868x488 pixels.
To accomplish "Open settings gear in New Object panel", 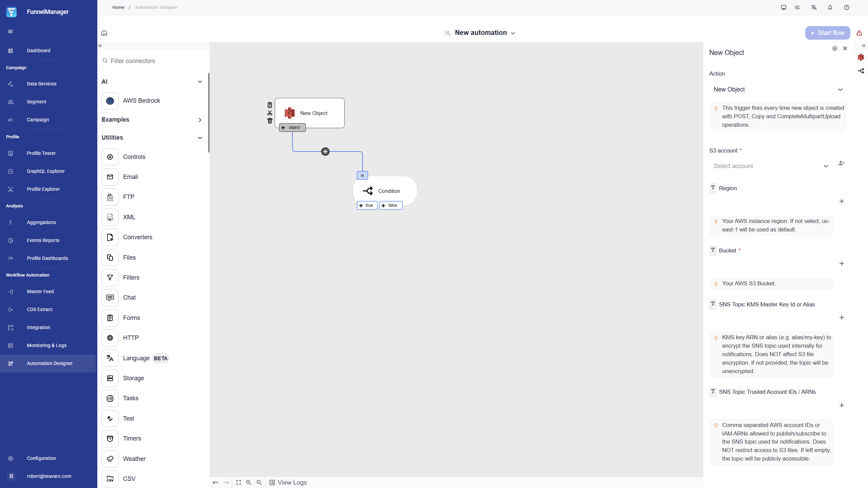I will (835, 48).
